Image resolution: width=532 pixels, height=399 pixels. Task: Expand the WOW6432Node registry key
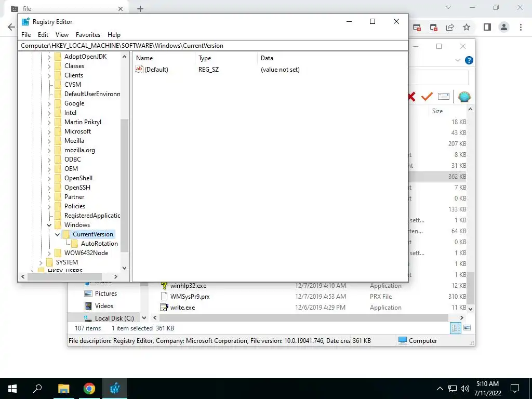[49, 253]
